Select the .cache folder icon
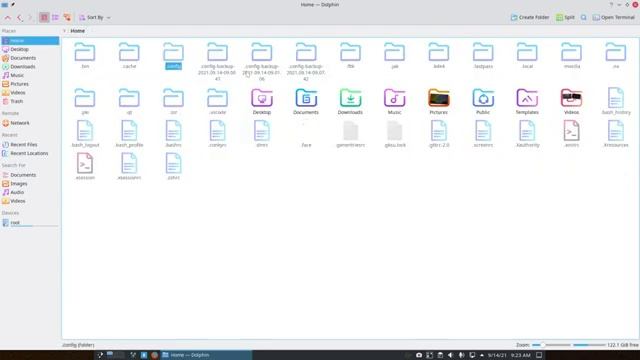This screenshot has width=640, height=360. (129, 52)
